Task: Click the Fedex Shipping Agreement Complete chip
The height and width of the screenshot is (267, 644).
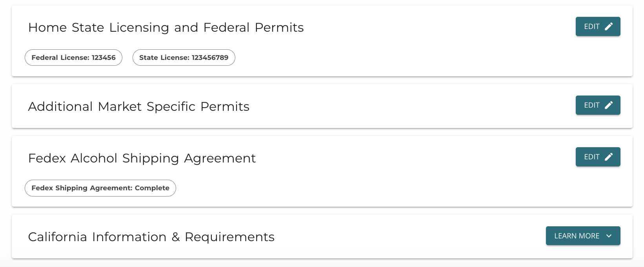Action: [100, 188]
